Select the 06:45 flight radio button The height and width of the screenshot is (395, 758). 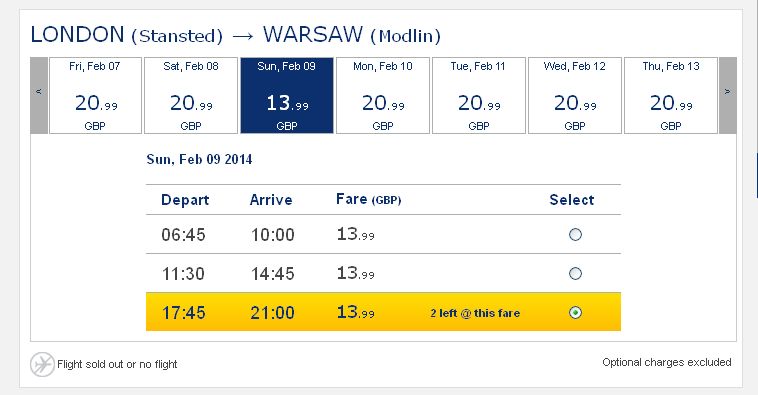pyautogui.click(x=575, y=234)
